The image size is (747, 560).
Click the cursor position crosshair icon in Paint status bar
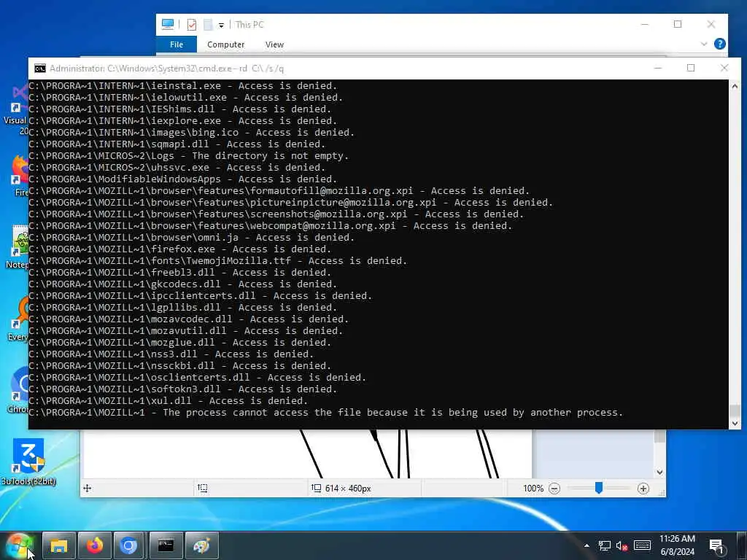pyautogui.click(x=88, y=488)
